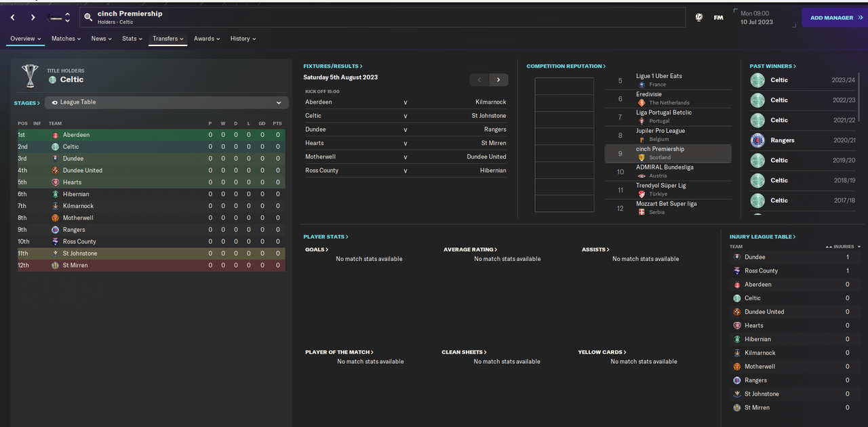Open the Overview dropdown menu

point(26,39)
